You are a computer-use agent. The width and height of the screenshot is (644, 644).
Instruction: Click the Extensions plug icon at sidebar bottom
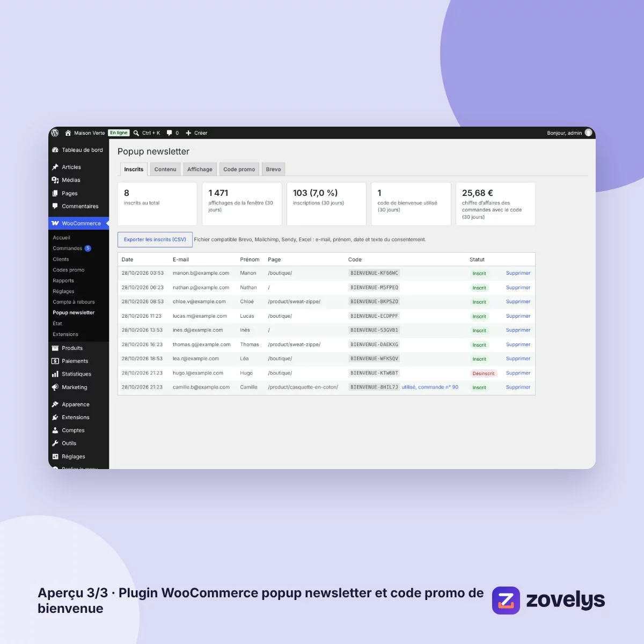pos(55,417)
